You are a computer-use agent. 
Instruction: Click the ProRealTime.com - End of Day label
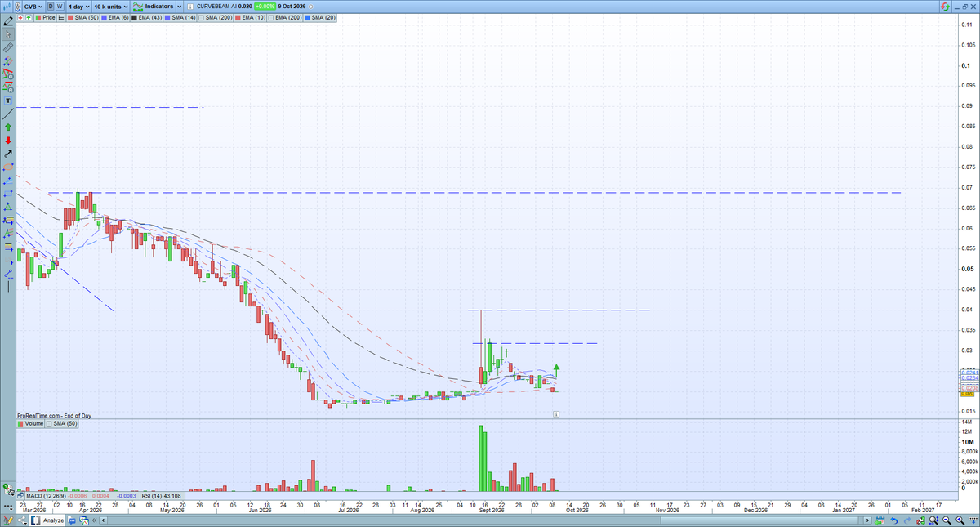click(54, 415)
